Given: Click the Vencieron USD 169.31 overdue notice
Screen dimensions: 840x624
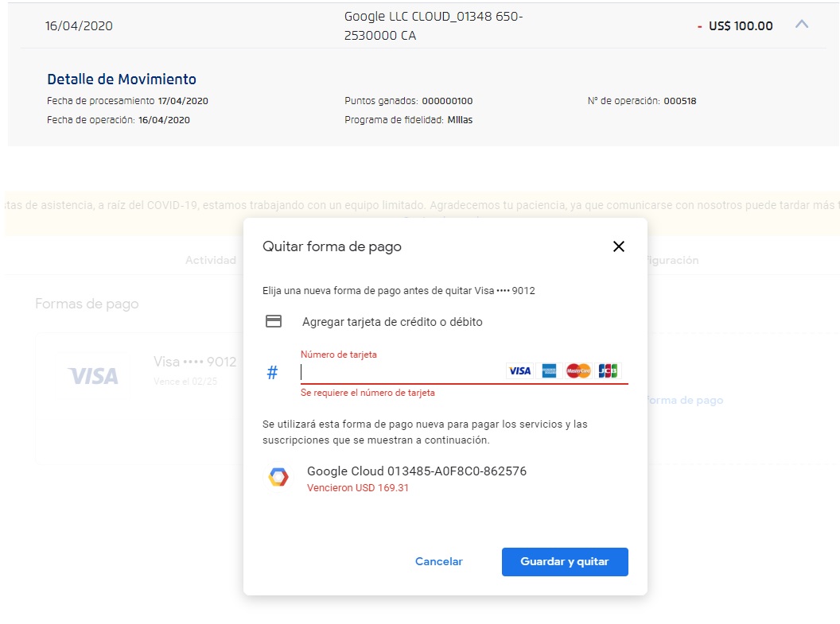Looking at the screenshot, I should pyautogui.click(x=358, y=488).
